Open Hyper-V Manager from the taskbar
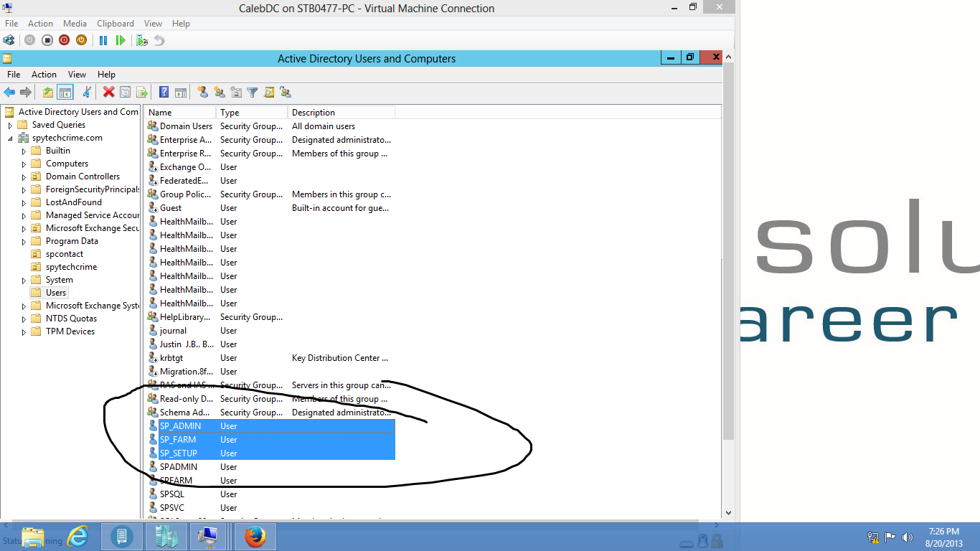Screen dimensions: 980x551 click(x=166, y=537)
